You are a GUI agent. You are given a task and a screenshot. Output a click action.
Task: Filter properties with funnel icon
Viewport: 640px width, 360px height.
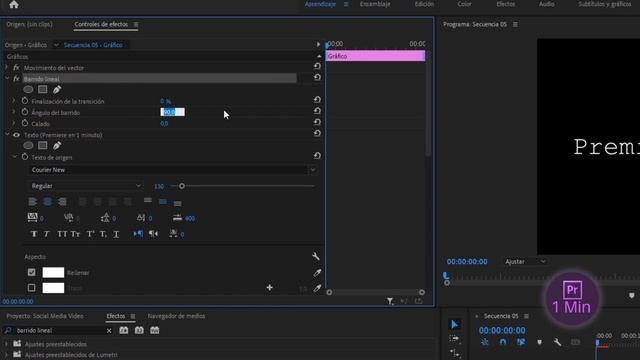(390, 301)
